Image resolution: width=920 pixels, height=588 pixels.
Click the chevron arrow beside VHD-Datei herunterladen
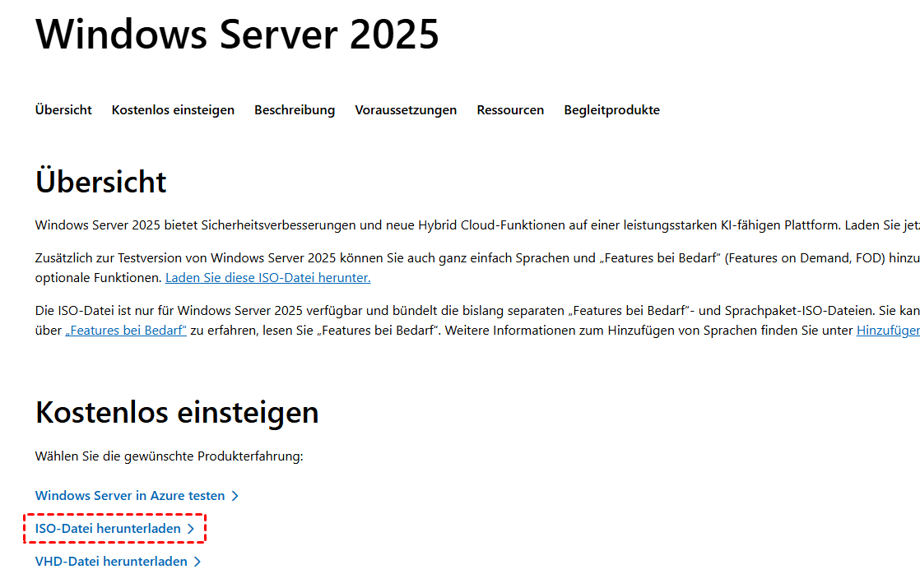pyautogui.click(x=197, y=562)
